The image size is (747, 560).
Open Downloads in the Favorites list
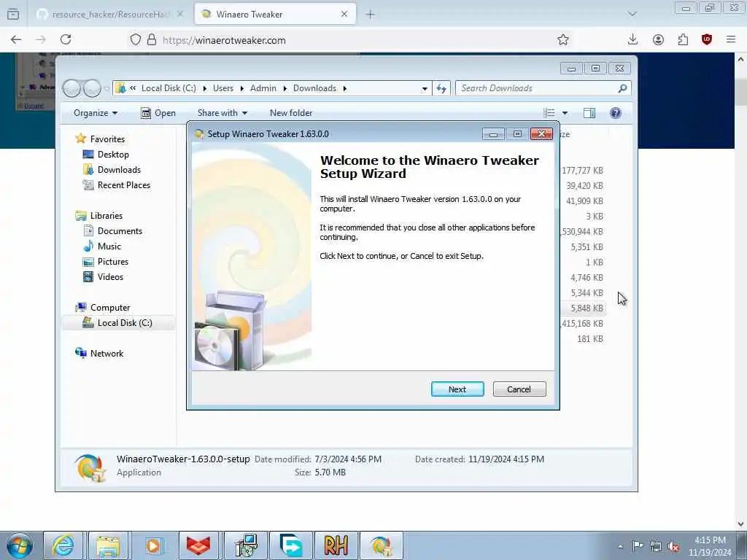[119, 169]
